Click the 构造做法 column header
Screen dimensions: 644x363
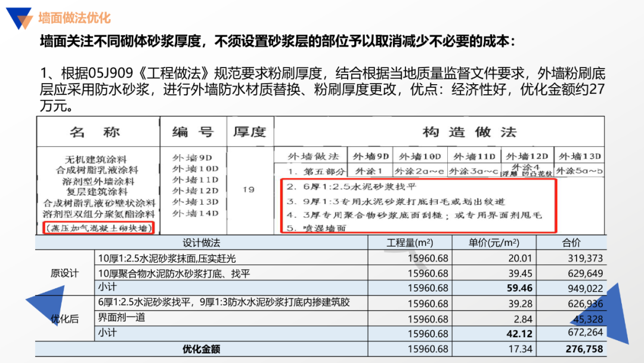469,132
